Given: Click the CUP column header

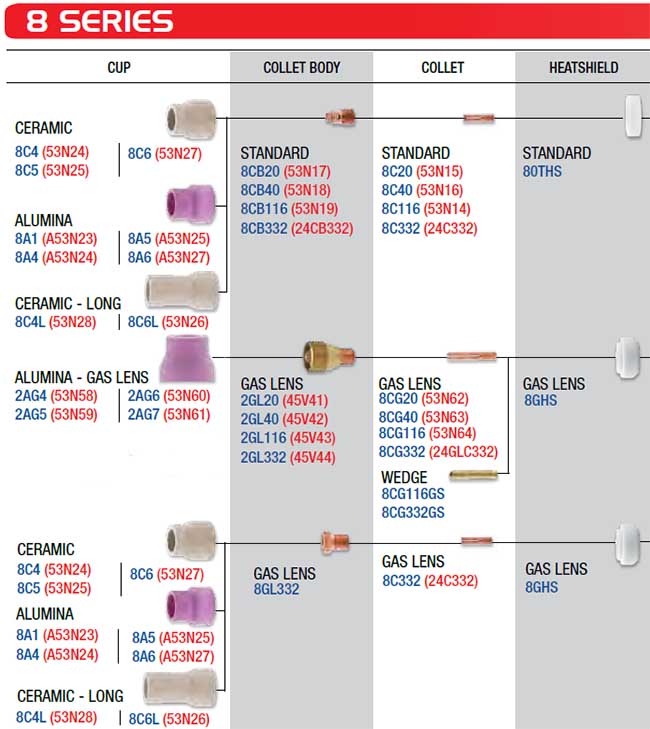Looking at the screenshot, I should point(119,68).
